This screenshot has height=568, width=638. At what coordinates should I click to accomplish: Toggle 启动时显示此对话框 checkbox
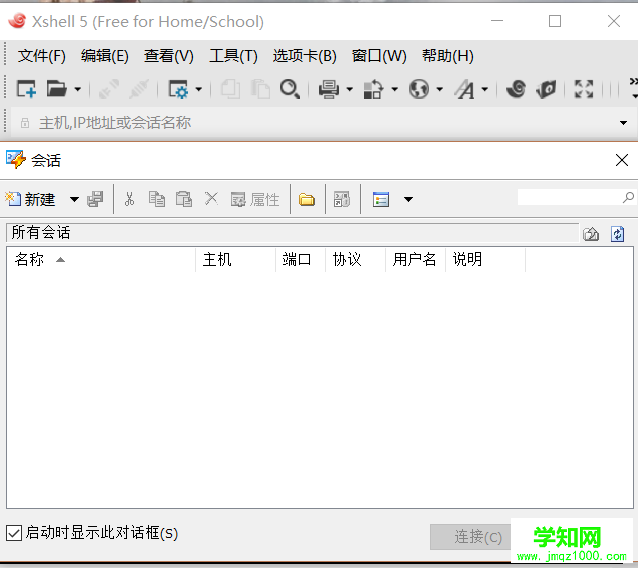(14, 533)
